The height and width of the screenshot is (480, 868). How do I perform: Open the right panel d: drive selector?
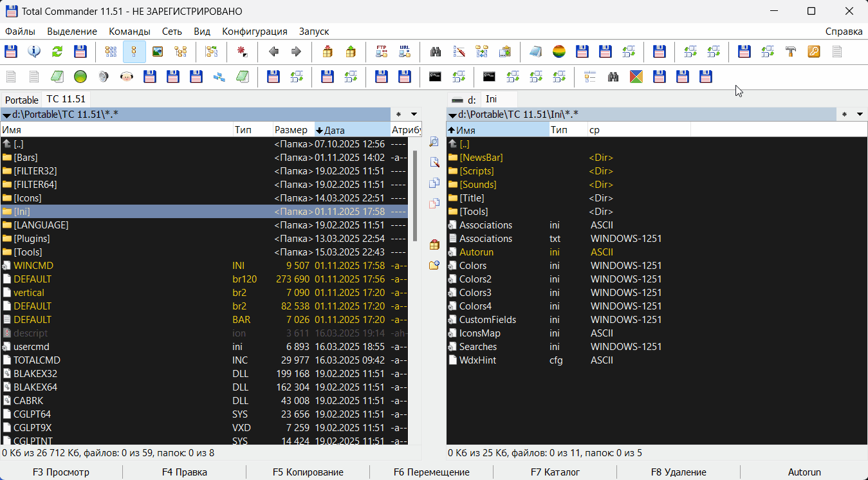coord(464,100)
